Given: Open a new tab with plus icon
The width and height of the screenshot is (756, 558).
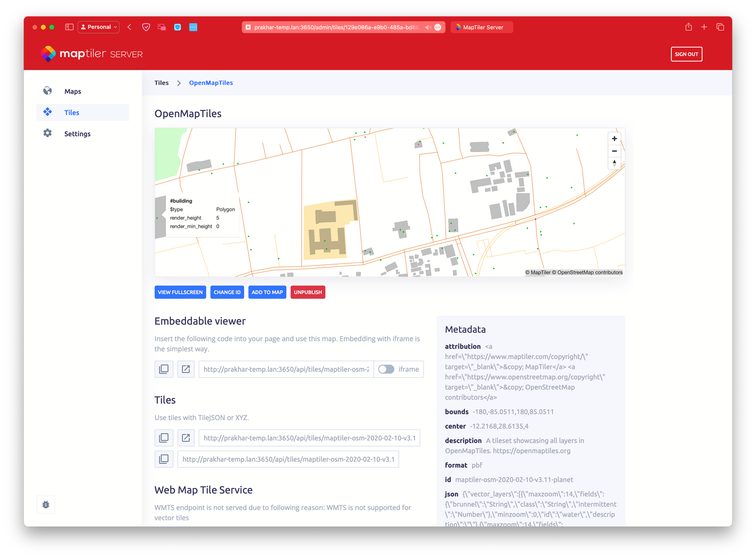Looking at the screenshot, I should click(704, 27).
